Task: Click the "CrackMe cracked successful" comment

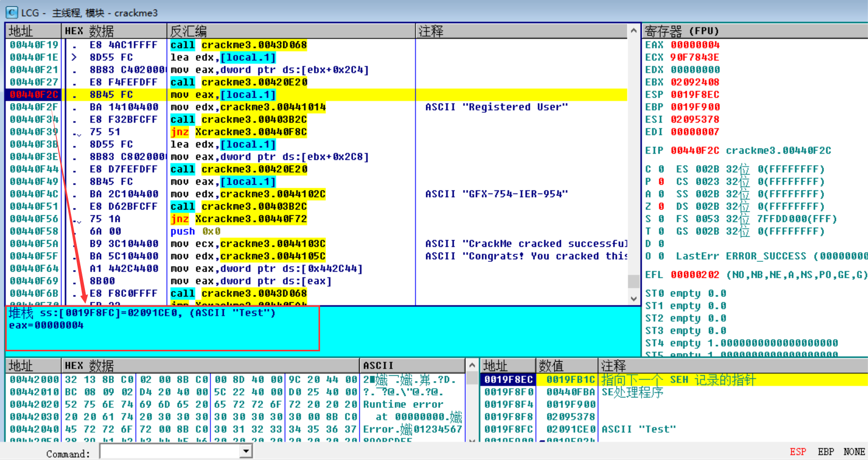Action: [x=526, y=244]
